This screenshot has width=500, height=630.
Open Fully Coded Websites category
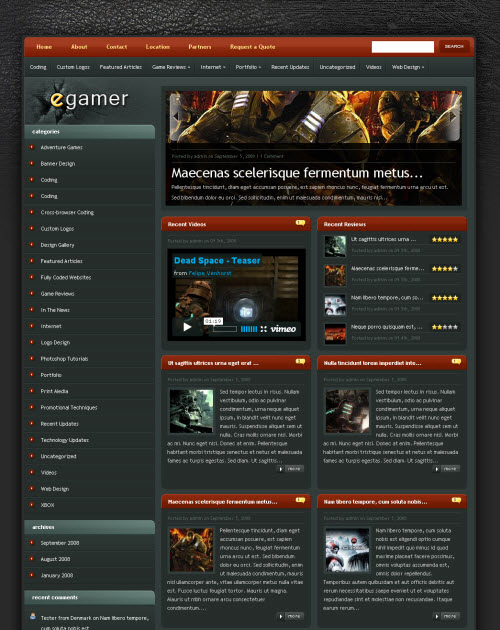tap(66, 278)
